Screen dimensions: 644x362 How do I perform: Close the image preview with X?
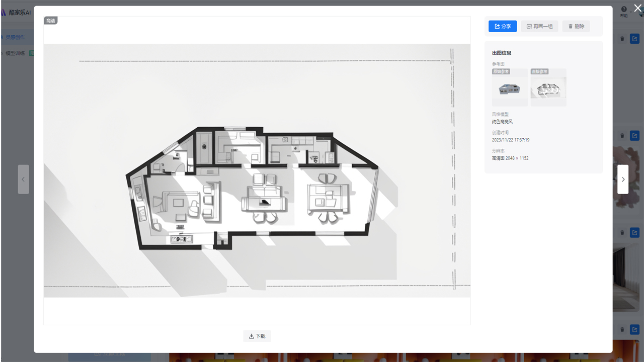pyautogui.click(x=637, y=8)
